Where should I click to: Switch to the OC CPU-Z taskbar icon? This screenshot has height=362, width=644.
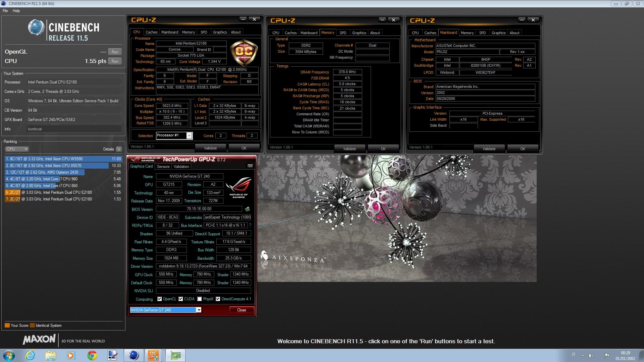(x=153, y=355)
